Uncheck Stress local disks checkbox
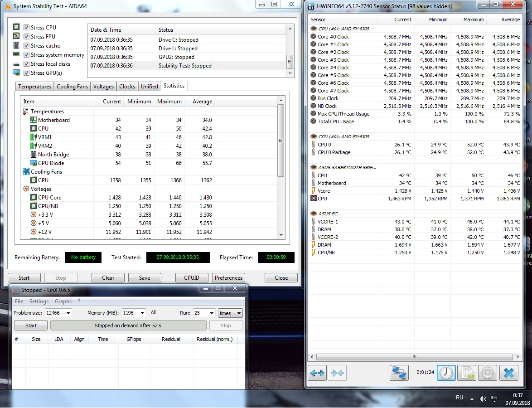The image size is (532, 408). tap(26, 64)
